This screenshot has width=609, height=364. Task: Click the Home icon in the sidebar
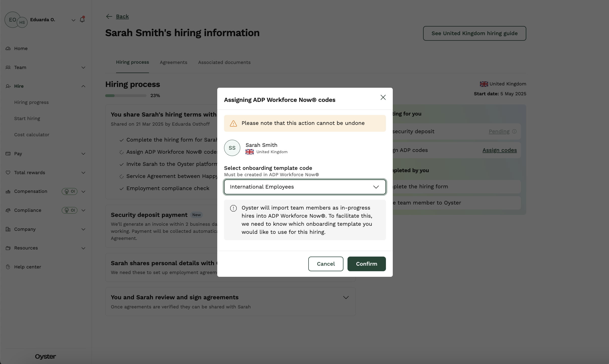(x=8, y=48)
